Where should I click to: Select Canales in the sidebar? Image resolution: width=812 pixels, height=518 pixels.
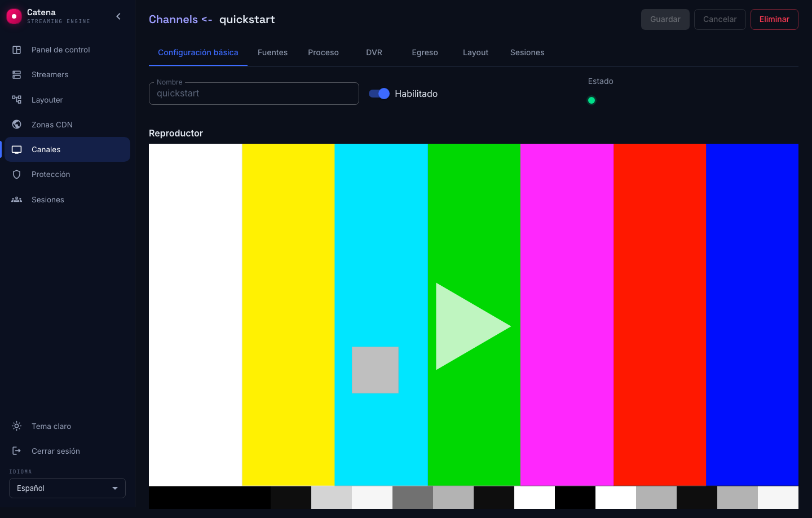pyautogui.click(x=68, y=149)
